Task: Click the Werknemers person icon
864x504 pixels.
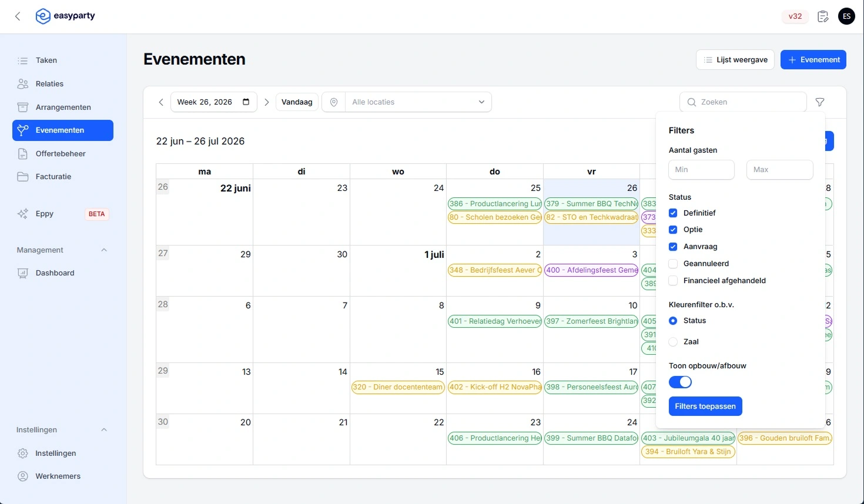Action: (x=23, y=476)
